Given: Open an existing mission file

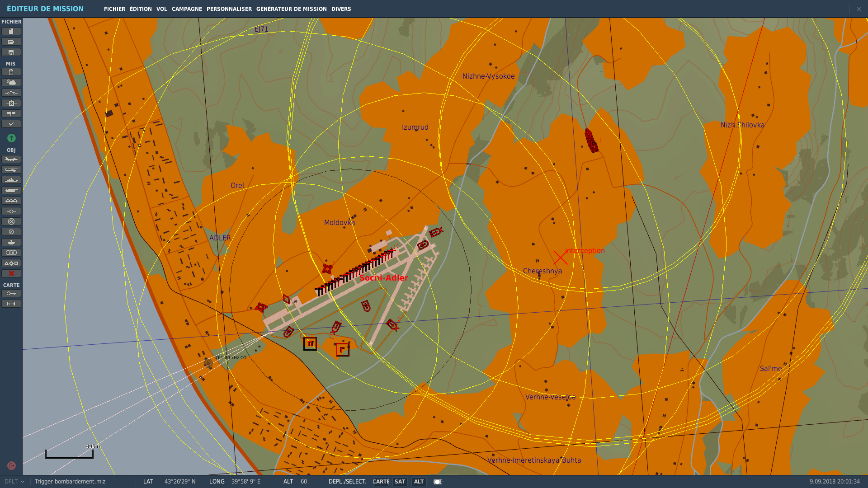Looking at the screenshot, I should click(x=11, y=42).
